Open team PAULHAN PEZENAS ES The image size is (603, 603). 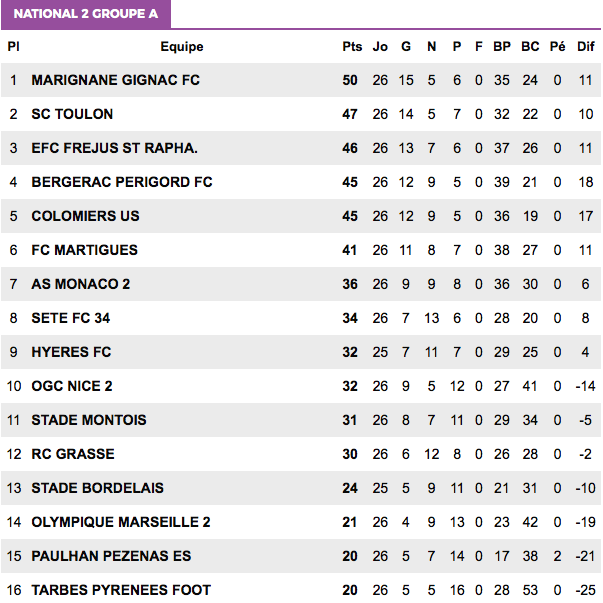click(x=111, y=556)
